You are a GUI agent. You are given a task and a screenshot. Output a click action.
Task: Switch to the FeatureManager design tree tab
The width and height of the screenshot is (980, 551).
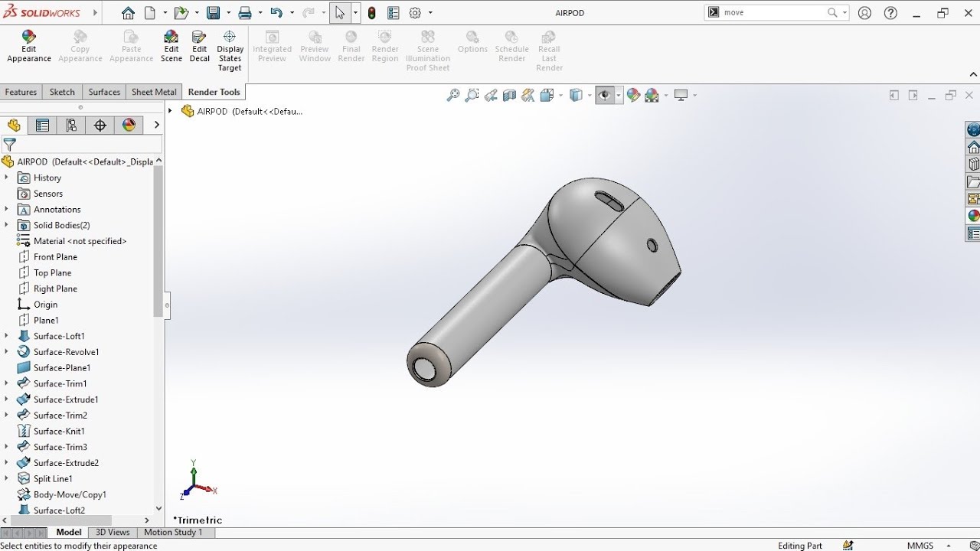(x=14, y=126)
